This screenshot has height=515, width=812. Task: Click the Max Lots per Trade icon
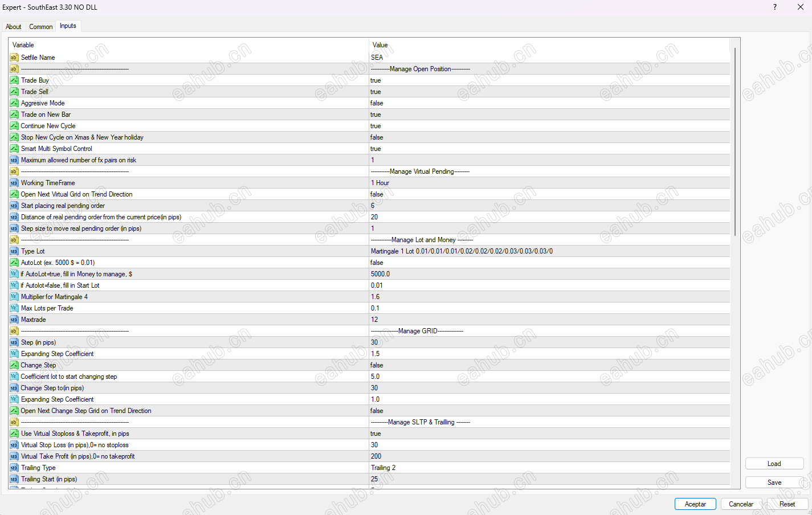click(14, 308)
